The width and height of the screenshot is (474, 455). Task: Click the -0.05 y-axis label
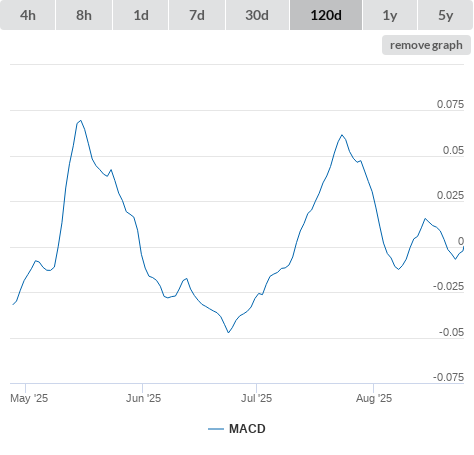coord(451,332)
